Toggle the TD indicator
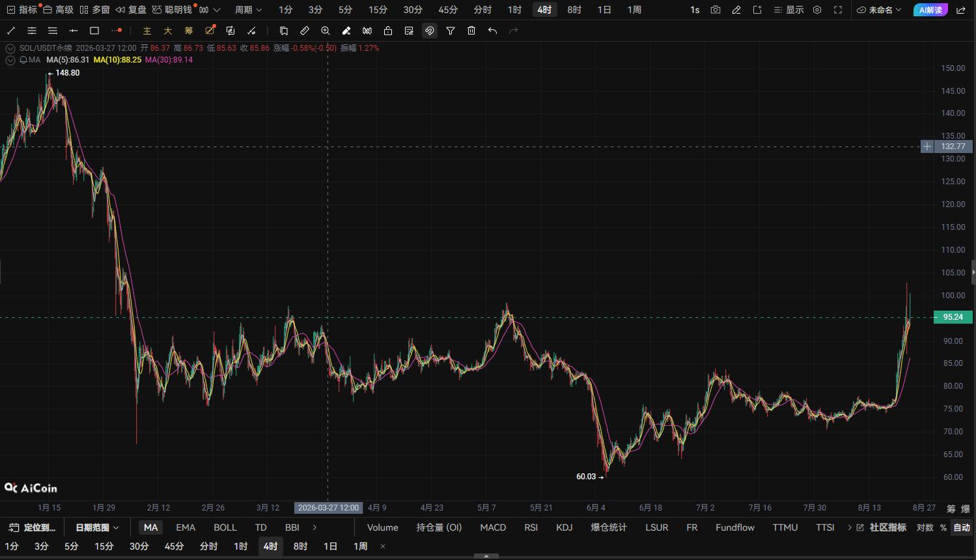The image size is (976, 560). point(261,527)
